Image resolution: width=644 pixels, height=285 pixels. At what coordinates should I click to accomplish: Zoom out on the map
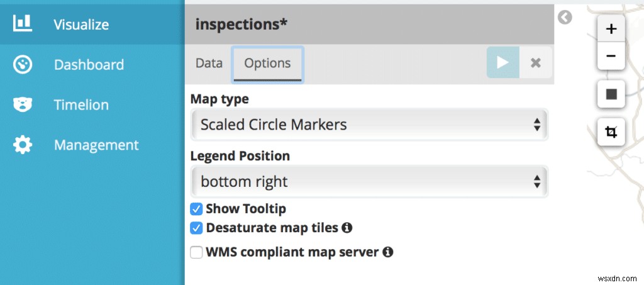[x=611, y=56]
